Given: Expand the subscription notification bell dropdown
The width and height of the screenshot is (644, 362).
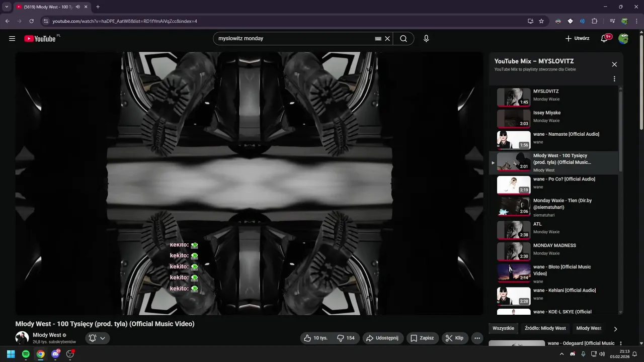Looking at the screenshot, I should [97, 338].
